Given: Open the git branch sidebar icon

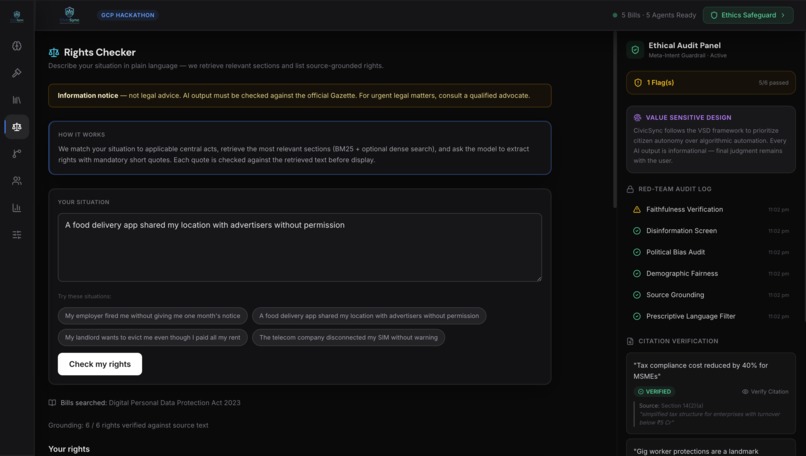Looking at the screenshot, I should (x=17, y=154).
